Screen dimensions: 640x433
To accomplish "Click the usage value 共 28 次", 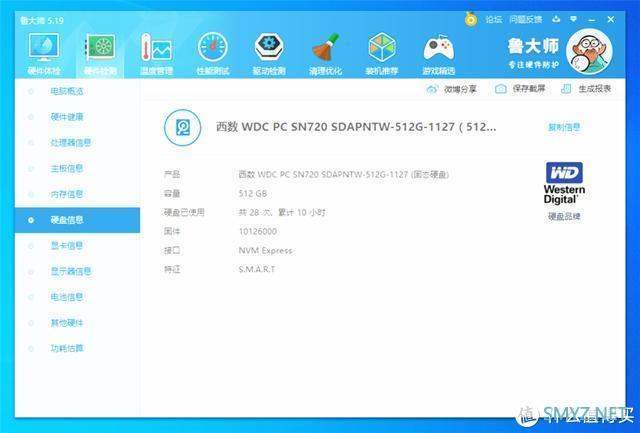I will coord(282,213).
